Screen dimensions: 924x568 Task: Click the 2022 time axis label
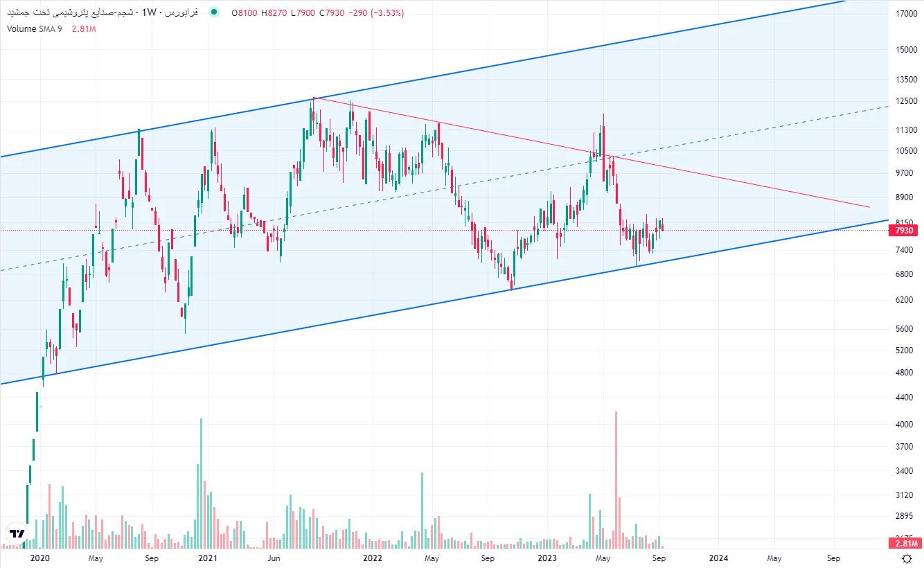click(x=373, y=558)
